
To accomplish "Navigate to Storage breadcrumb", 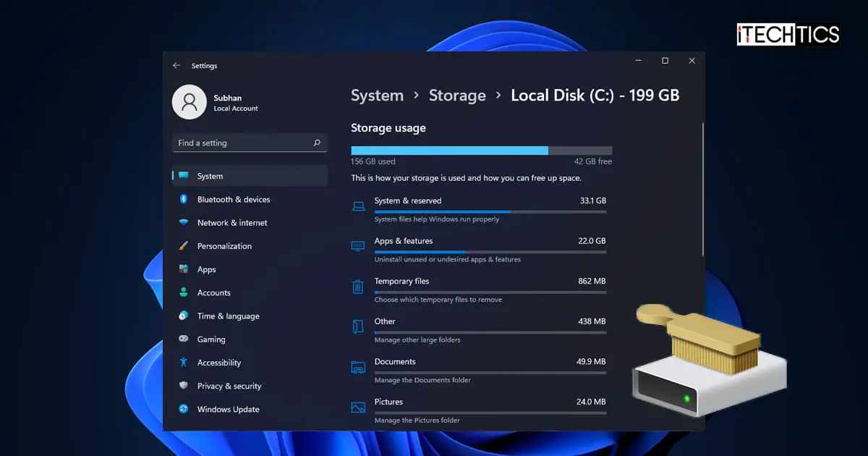I will click(x=457, y=96).
